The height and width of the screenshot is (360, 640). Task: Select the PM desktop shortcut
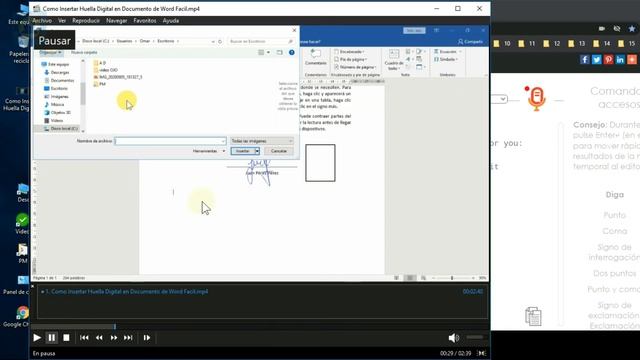(x=22, y=253)
